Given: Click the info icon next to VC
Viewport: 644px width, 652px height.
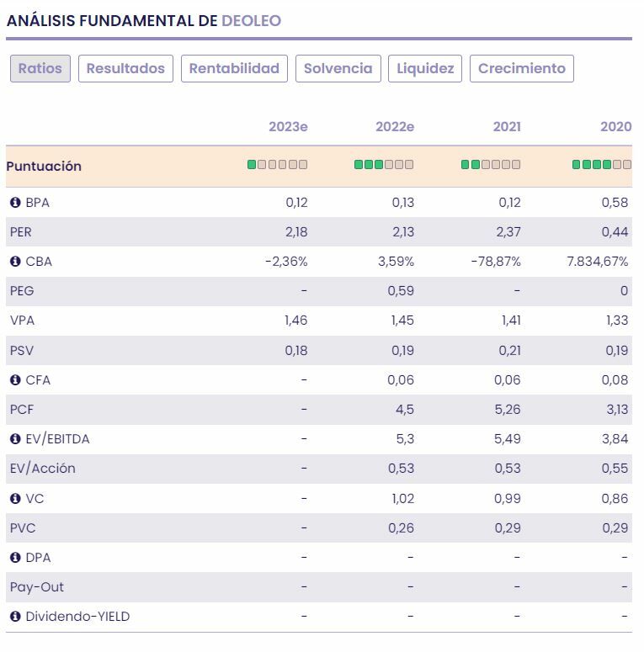Looking at the screenshot, I should [15, 499].
